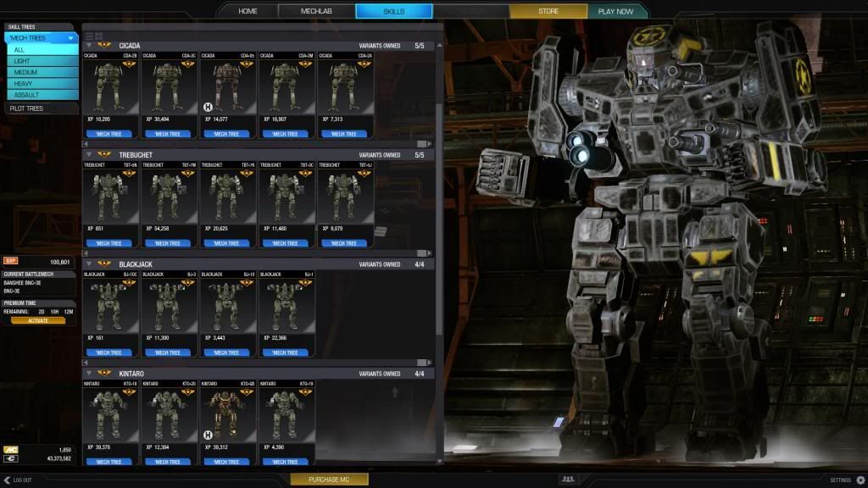Go to the HOME tab
This screenshot has width=868, height=488.
point(248,11)
